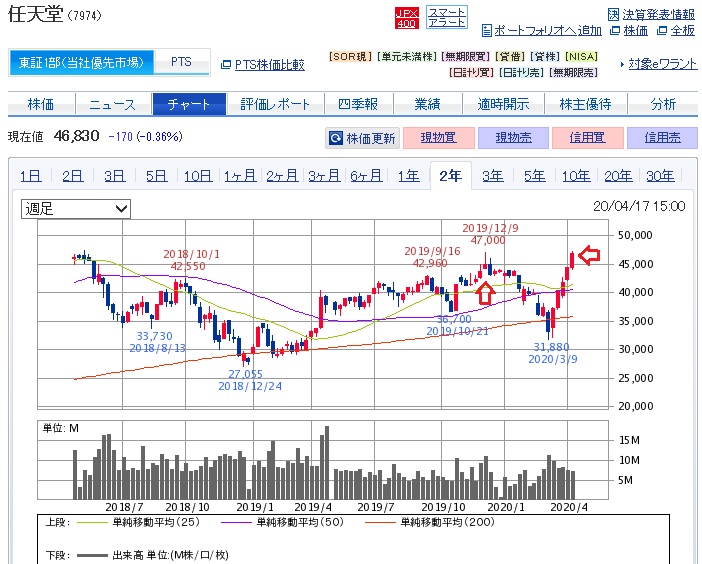This screenshot has width=702, height=564.
Task: Click the refresh icon on 株価更新
Action: [336, 138]
